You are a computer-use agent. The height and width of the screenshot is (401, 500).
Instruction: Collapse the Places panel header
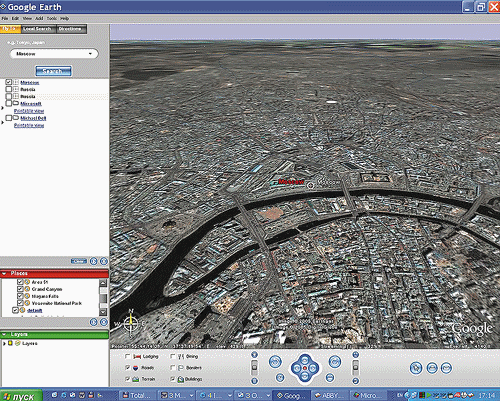click(x=4, y=273)
